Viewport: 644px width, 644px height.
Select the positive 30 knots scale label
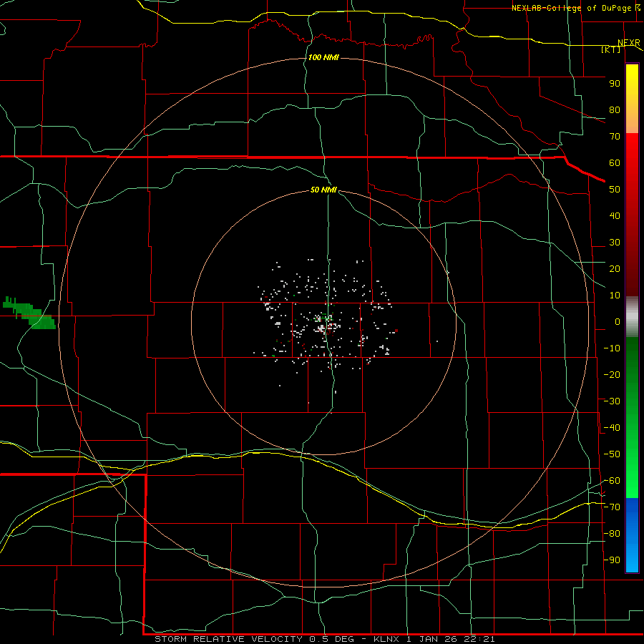615,243
